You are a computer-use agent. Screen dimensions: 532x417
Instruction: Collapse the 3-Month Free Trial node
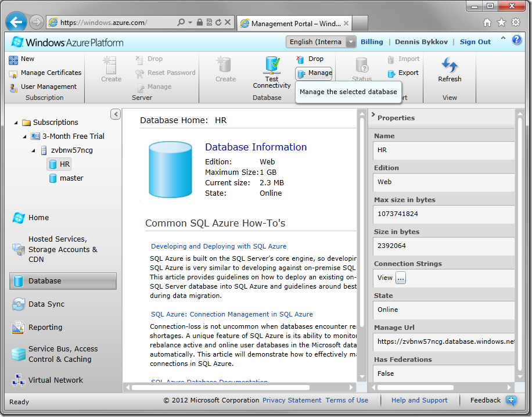(24, 136)
